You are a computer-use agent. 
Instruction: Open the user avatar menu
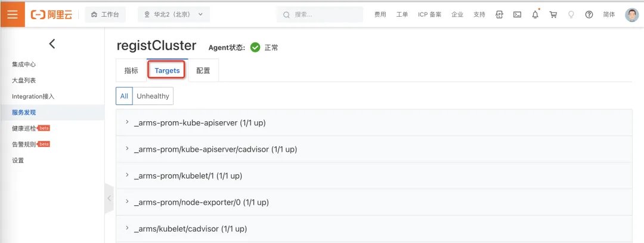(631, 15)
